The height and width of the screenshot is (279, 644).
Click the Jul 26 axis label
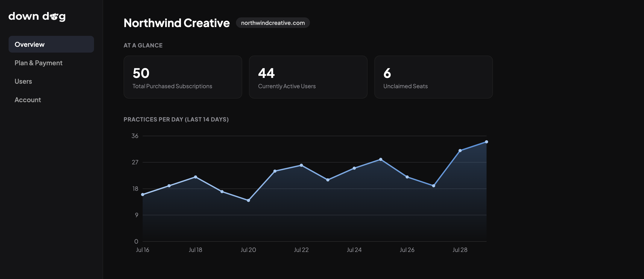pyautogui.click(x=407, y=250)
